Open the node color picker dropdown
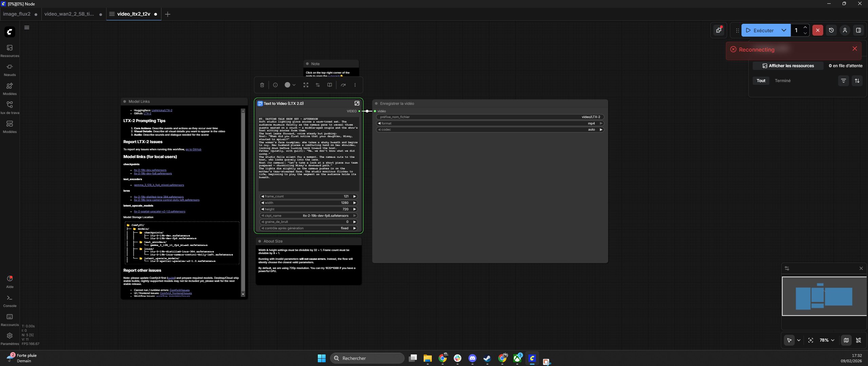The height and width of the screenshot is (366, 868). coord(290,85)
